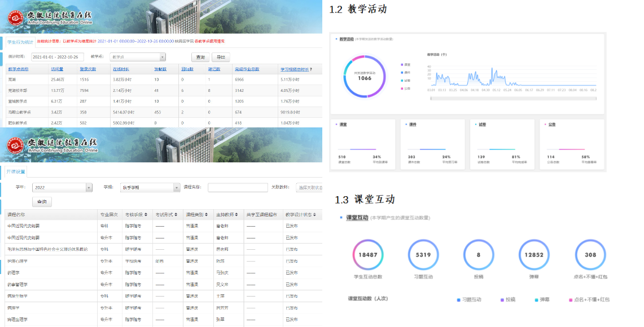Sort by the 教学设计状态 column sort arrows
Screen dimensions: 644x327
pos(314,215)
